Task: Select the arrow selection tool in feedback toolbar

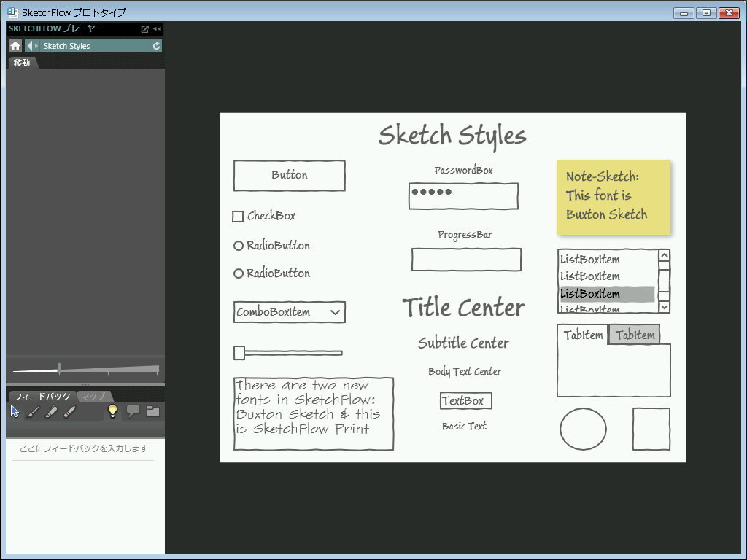Action: [x=15, y=411]
